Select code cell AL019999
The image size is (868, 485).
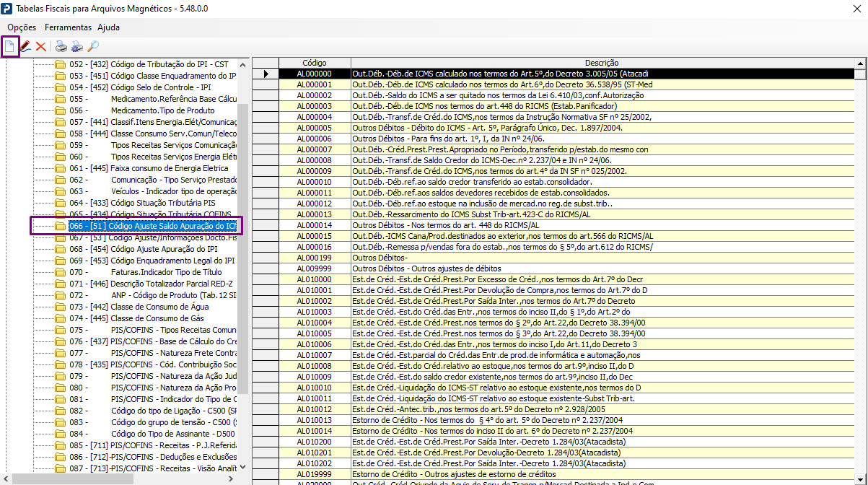tap(315, 474)
